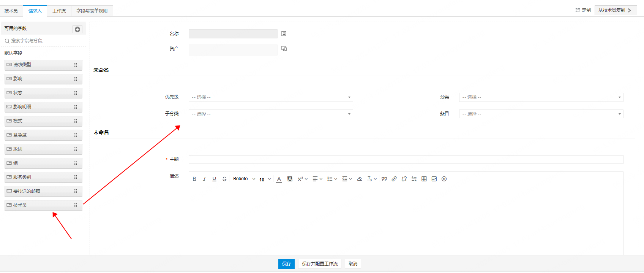Click the 主题 input field

406,160
